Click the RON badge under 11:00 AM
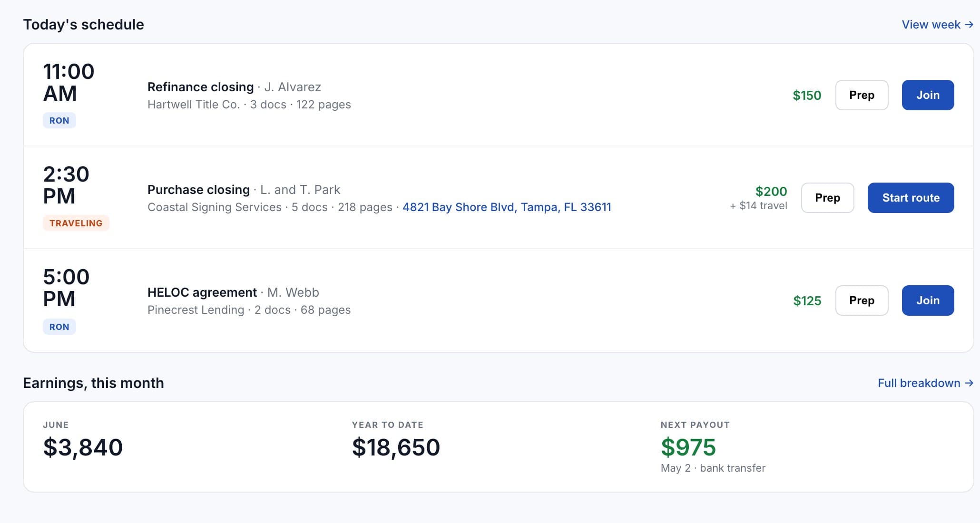 (59, 121)
